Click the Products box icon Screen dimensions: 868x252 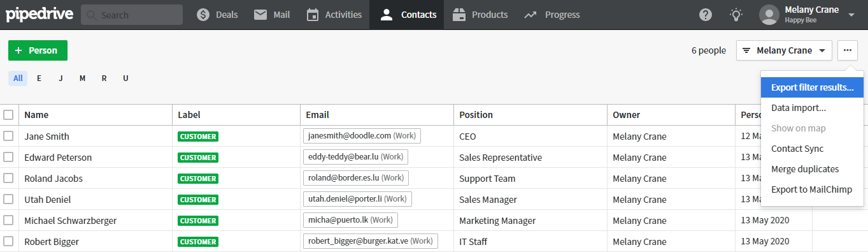[x=459, y=15]
